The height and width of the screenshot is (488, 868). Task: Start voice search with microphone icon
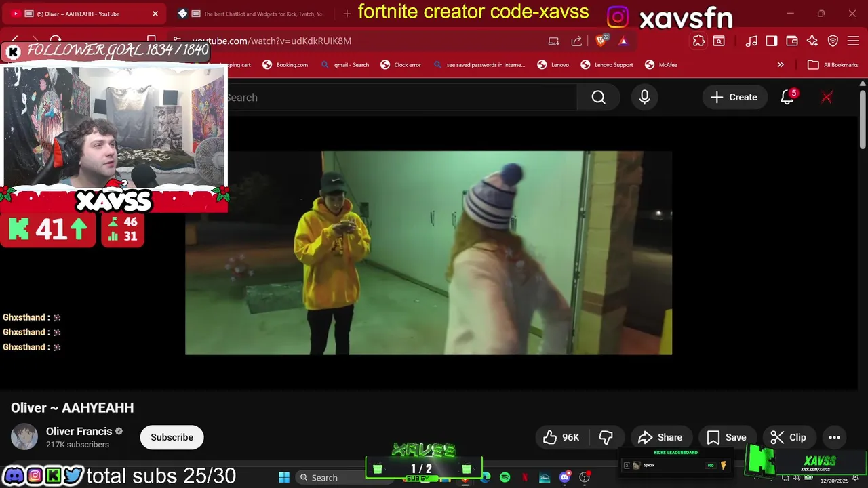coord(644,98)
